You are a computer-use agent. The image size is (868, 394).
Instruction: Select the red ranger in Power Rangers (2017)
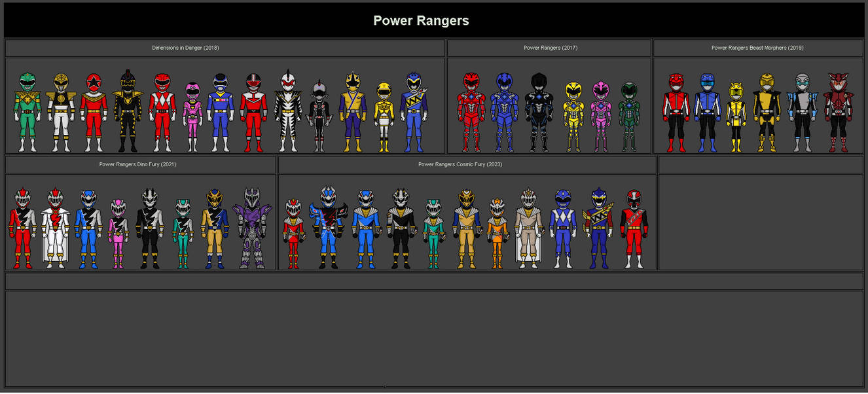click(471, 112)
